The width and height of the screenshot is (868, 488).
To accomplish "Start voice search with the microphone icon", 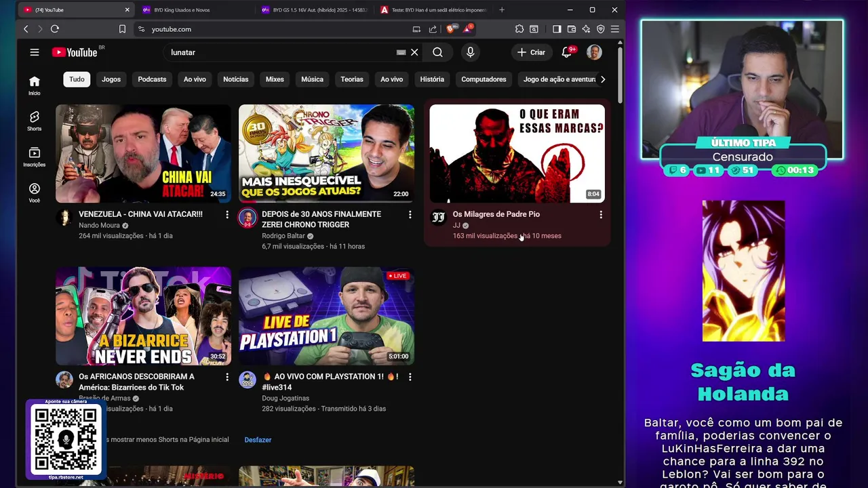I will (470, 52).
